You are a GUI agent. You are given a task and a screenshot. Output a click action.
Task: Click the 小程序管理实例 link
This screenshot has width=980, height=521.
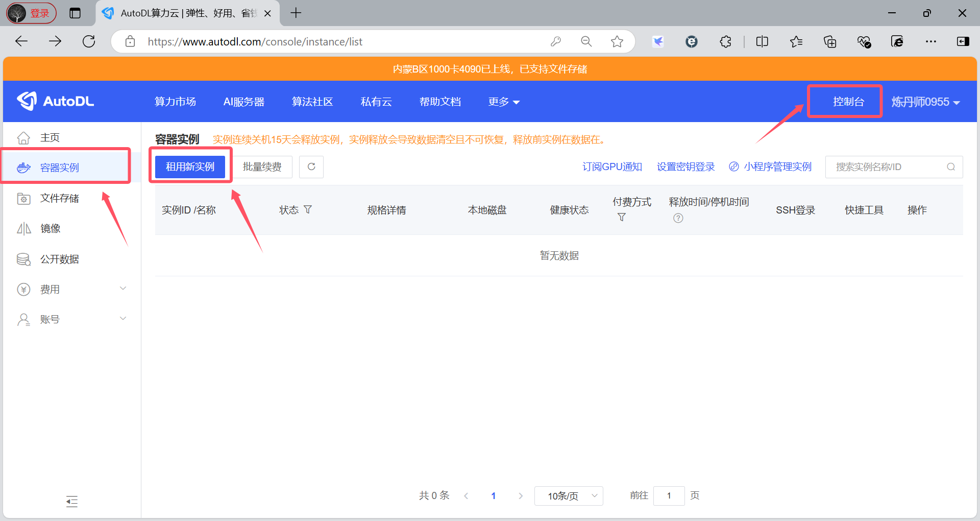pyautogui.click(x=770, y=167)
